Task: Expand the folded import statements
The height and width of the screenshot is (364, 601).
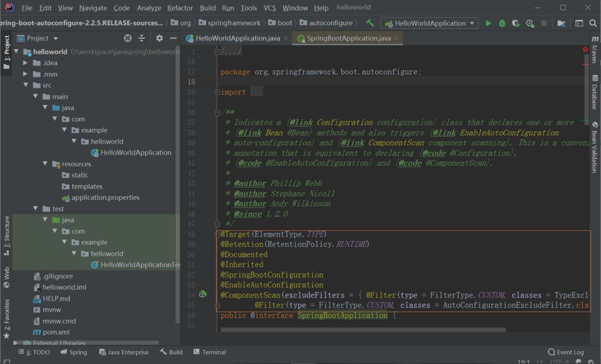Action: [x=217, y=92]
